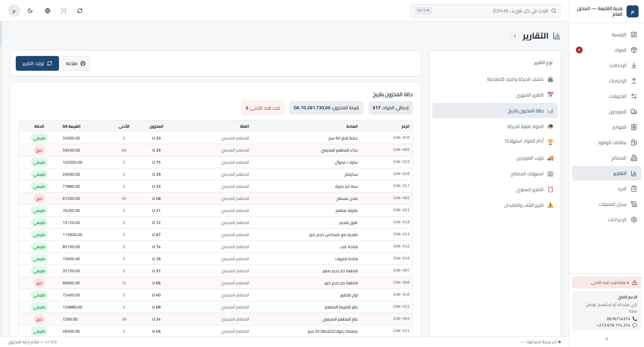
Task: Open الإدخالات download icon in sidebar
Action: pos(634,65)
